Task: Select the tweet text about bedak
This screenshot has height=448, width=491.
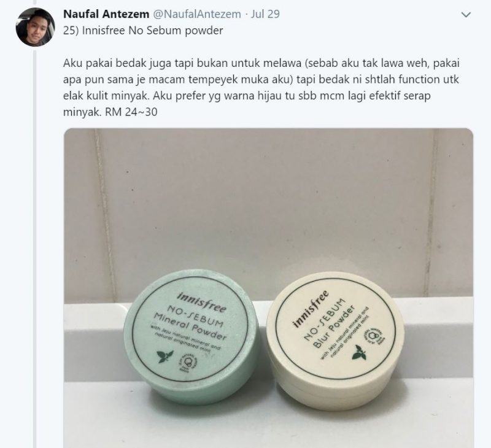Action: point(261,87)
